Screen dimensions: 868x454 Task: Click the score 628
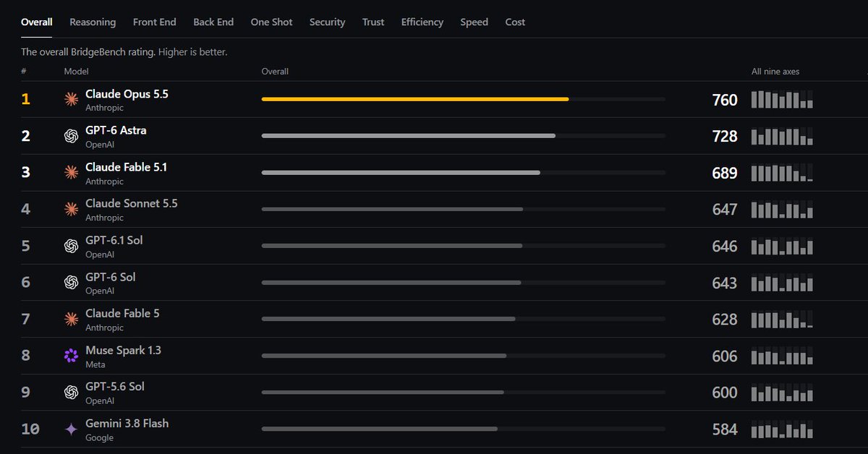pos(725,320)
